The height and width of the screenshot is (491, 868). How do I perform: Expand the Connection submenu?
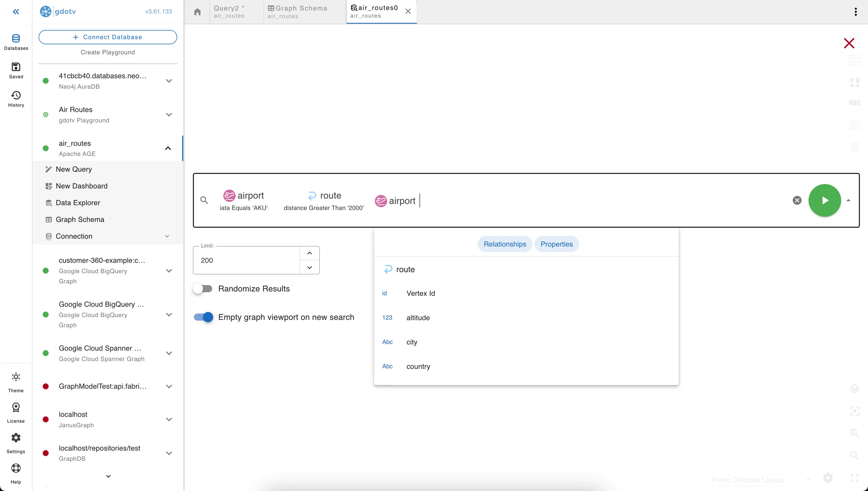tap(167, 236)
